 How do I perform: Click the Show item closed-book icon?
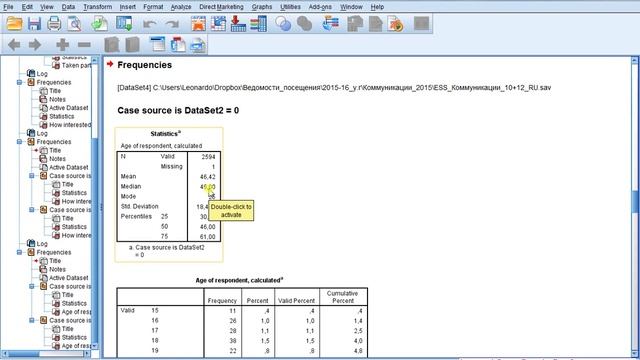point(111,44)
